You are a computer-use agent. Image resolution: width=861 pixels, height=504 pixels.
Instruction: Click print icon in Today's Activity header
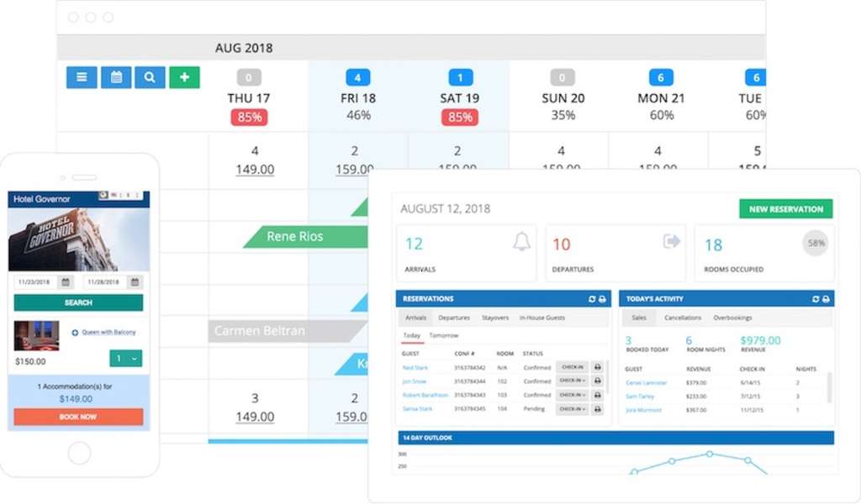(826, 299)
